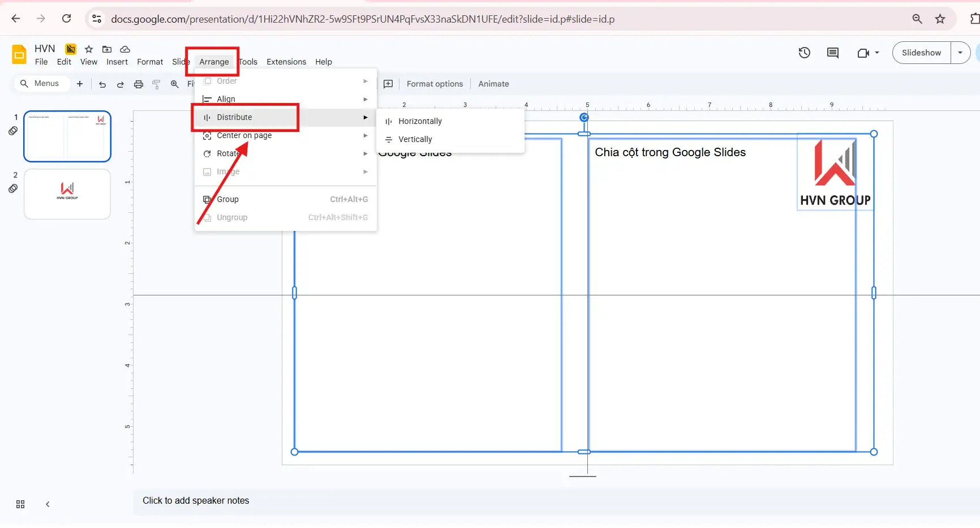The height and width of the screenshot is (528, 980).
Task: Toggle grid view in bottom-left corner
Action: [x=20, y=504]
